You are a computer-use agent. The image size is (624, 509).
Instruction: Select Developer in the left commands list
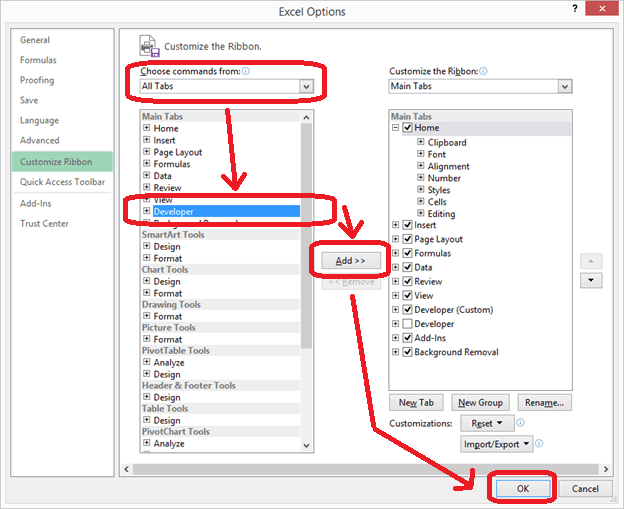[x=226, y=211]
